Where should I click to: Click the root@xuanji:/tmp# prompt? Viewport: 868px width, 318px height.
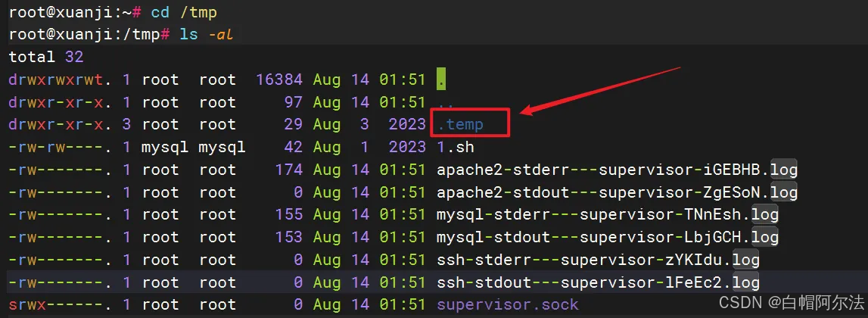(x=89, y=34)
